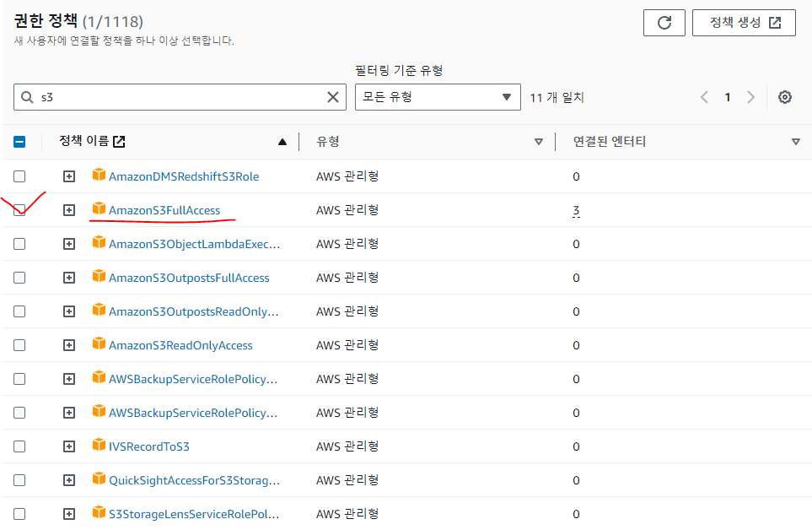Click the refresh policies icon button
The image size is (812, 530).
(x=664, y=23)
